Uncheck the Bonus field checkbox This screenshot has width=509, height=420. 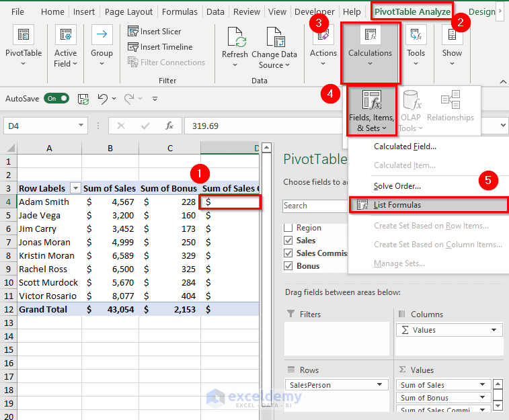click(288, 266)
